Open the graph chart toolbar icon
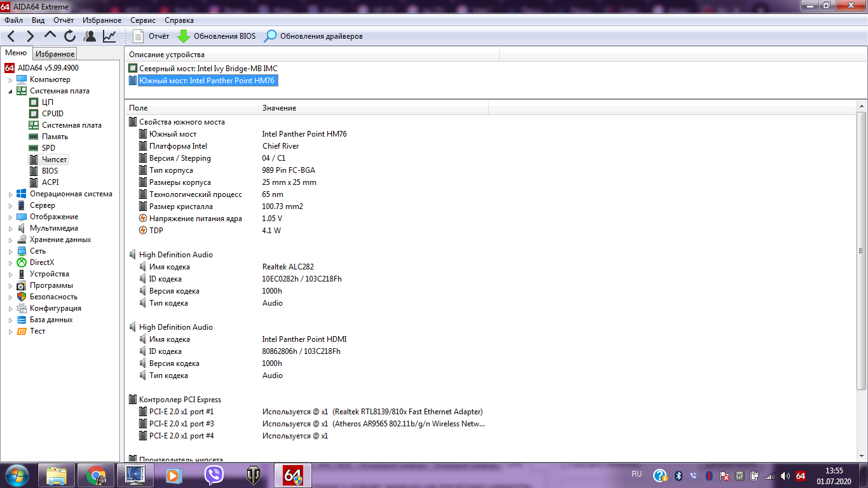The height and width of the screenshot is (488, 868). click(109, 36)
